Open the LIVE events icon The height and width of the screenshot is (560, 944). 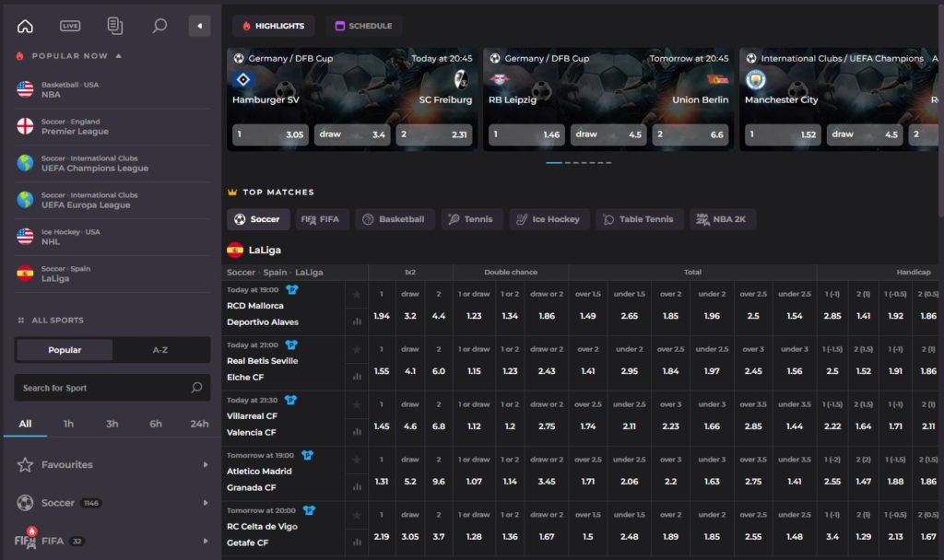70,26
